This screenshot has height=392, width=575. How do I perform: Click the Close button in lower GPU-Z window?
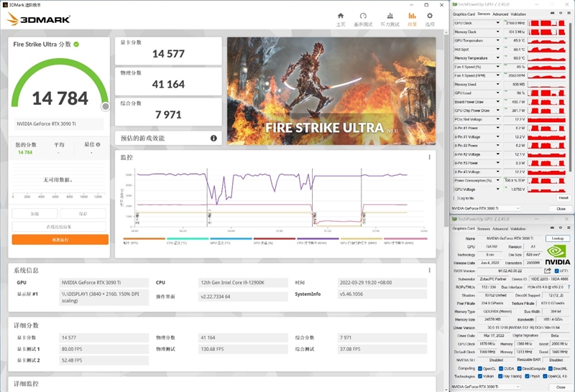click(x=561, y=387)
